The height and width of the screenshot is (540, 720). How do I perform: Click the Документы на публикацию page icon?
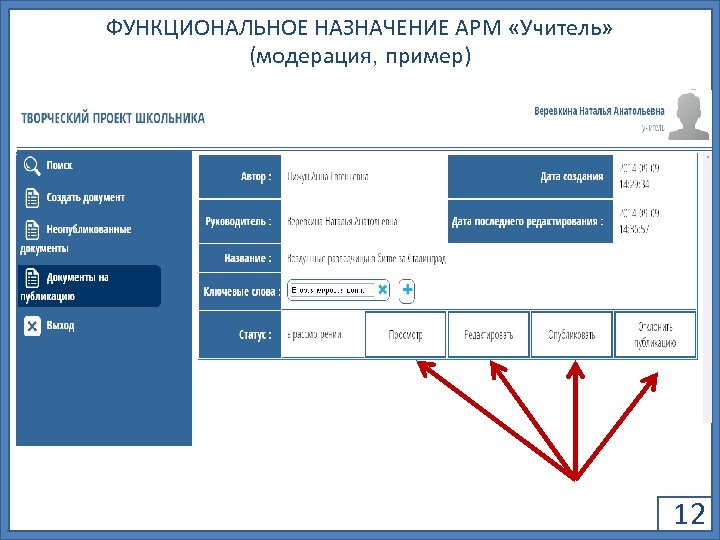[32, 278]
